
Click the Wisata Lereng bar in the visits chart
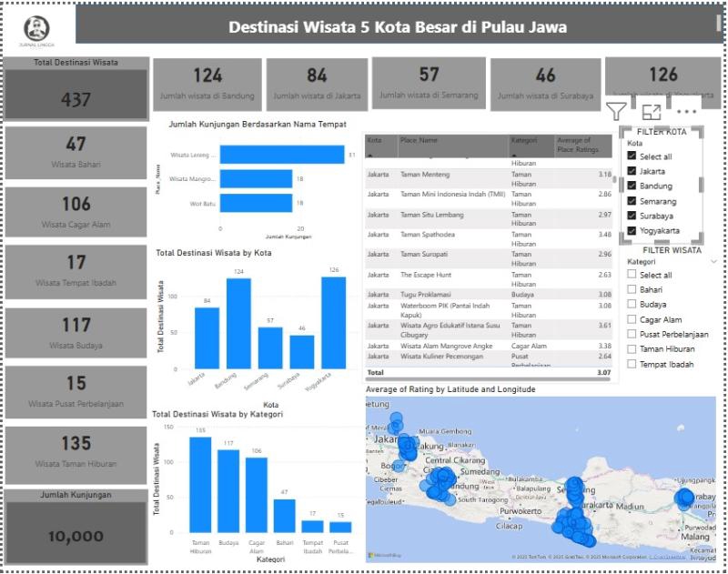[282, 155]
